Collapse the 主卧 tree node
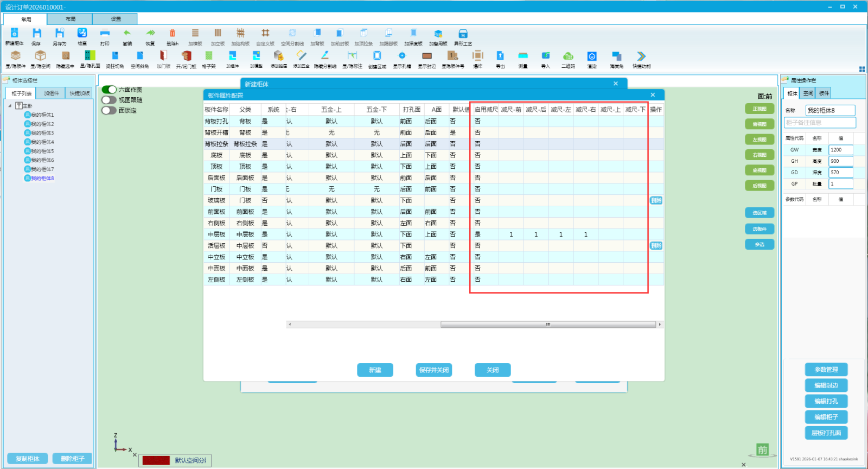The width and height of the screenshot is (868, 469). [x=10, y=106]
